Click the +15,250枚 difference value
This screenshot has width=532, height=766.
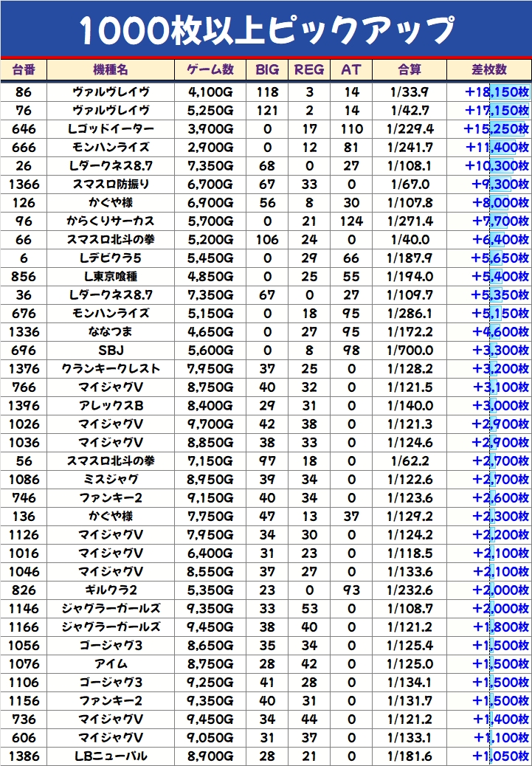click(497, 129)
